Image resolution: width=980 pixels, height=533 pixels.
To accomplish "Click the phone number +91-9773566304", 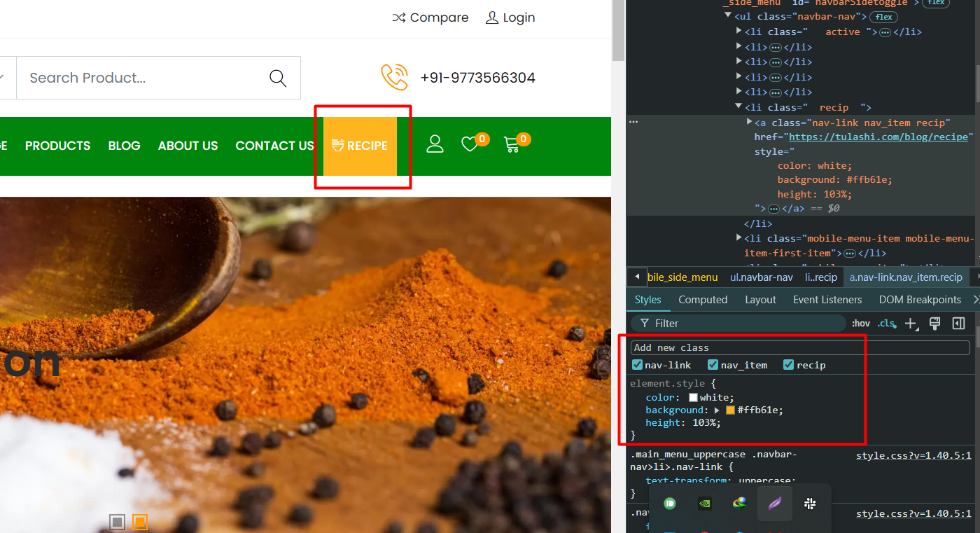I will coord(477,78).
